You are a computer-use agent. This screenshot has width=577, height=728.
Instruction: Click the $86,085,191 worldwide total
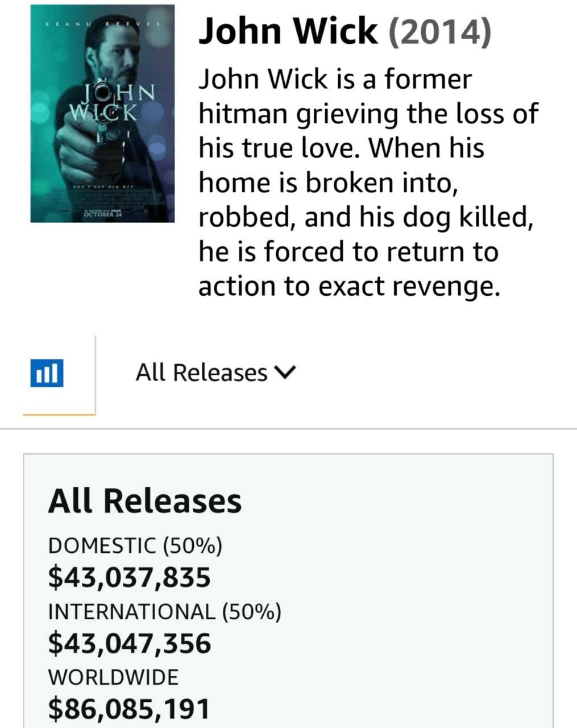click(129, 709)
